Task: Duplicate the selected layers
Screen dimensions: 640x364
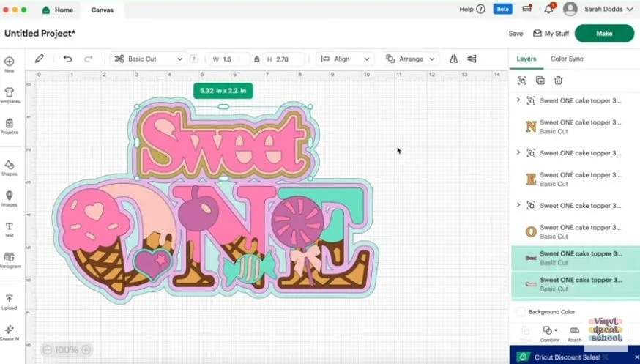Action: point(540,81)
